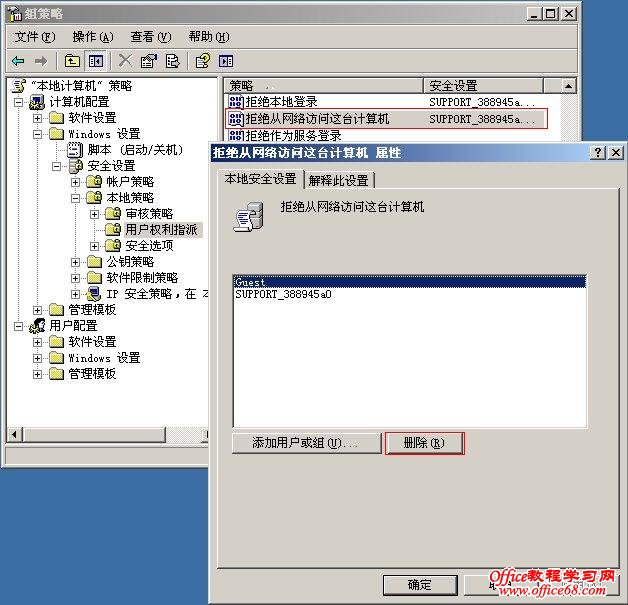The image size is (628, 605).
Task: Click the Delete X toolbar icon
Action: pyautogui.click(x=125, y=61)
